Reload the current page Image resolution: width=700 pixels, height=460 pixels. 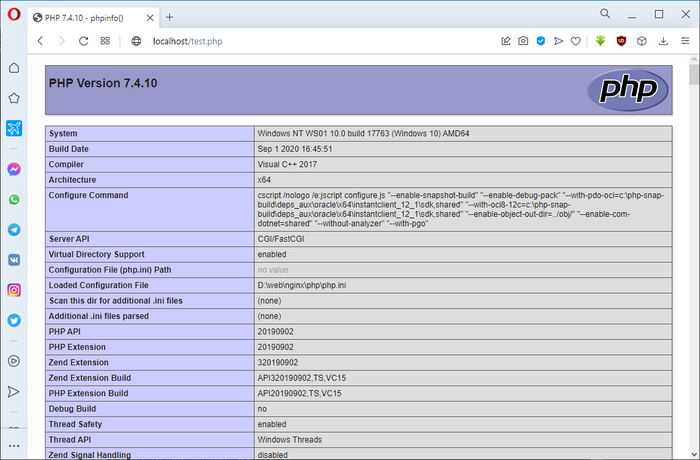83,41
